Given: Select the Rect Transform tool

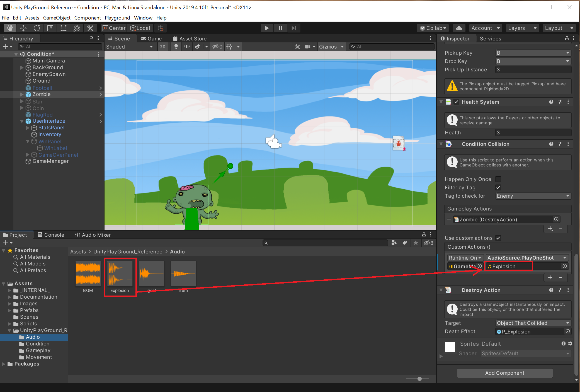Looking at the screenshot, I should click(x=64, y=28).
